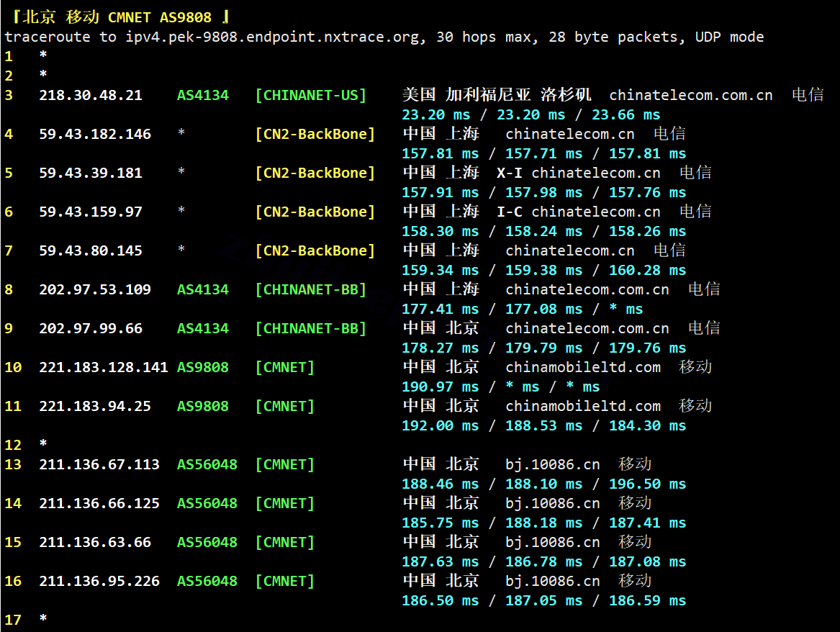Screen dimensions: 840x632
Task: Click the [CN2-BackBone] tag on hop 4
Action: [315, 134]
